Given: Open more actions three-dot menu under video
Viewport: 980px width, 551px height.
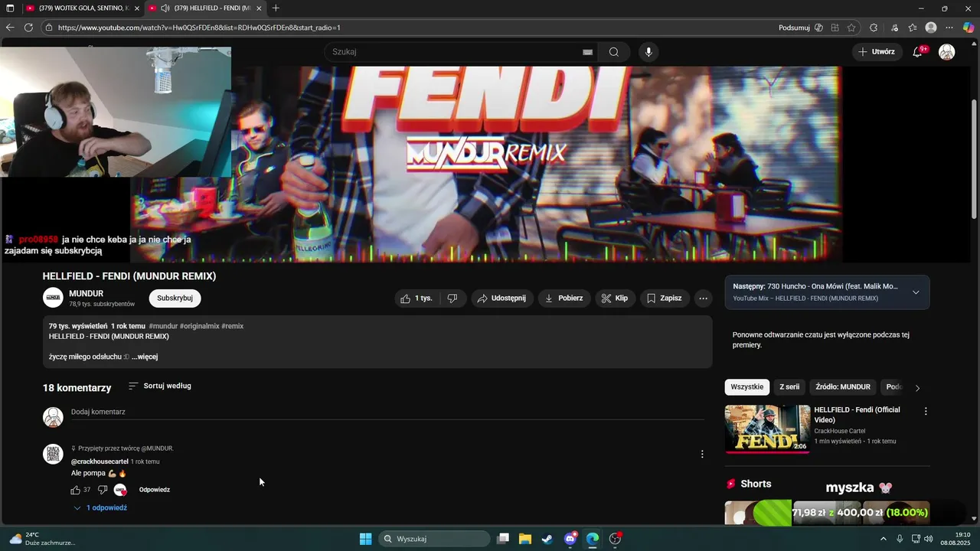Looking at the screenshot, I should [x=703, y=298].
